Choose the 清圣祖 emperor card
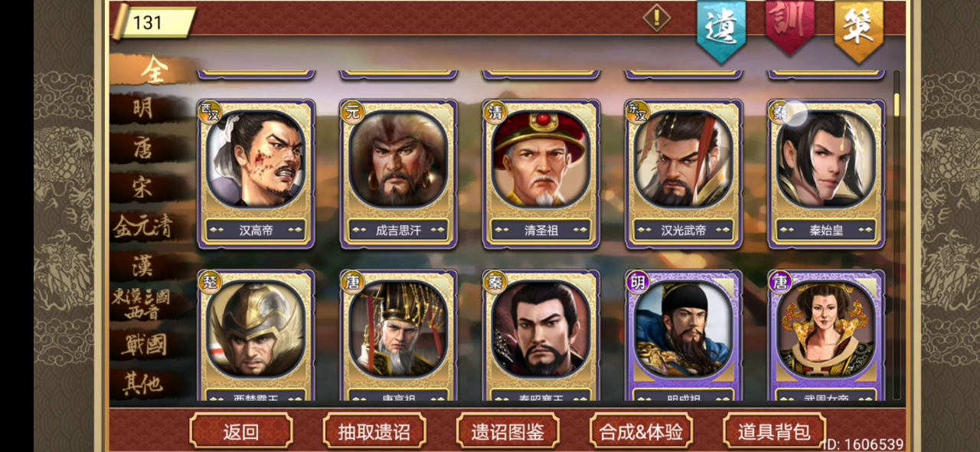The width and height of the screenshot is (980, 452). click(541, 174)
